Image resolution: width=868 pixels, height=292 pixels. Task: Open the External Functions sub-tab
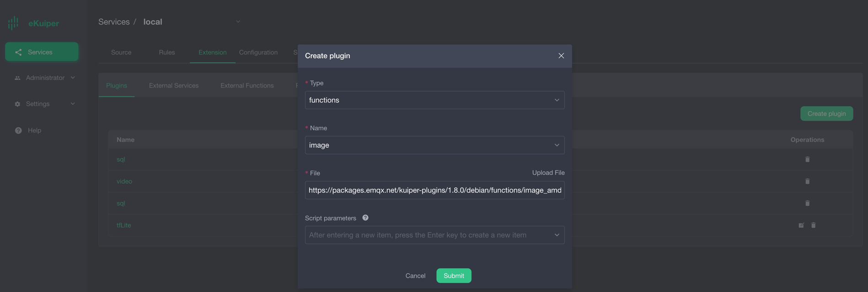[x=247, y=86]
